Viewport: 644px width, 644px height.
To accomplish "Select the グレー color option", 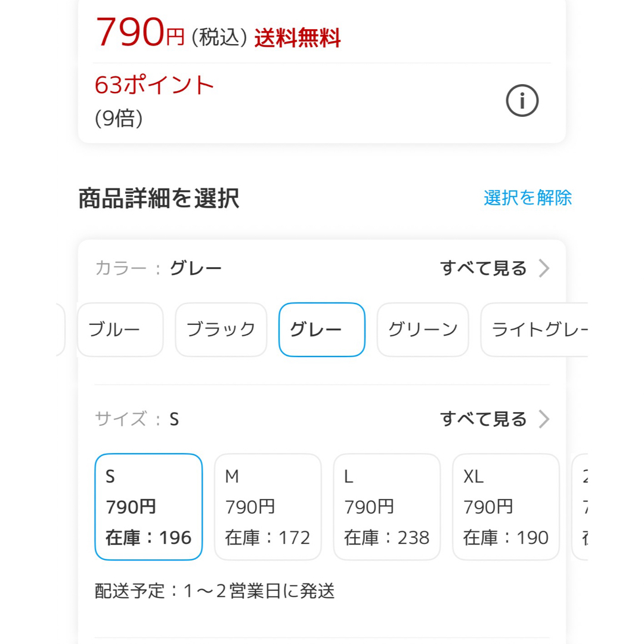I will click(322, 329).
